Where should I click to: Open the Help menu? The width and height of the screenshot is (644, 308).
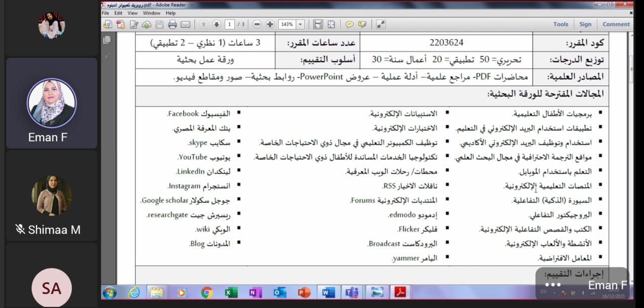click(171, 13)
